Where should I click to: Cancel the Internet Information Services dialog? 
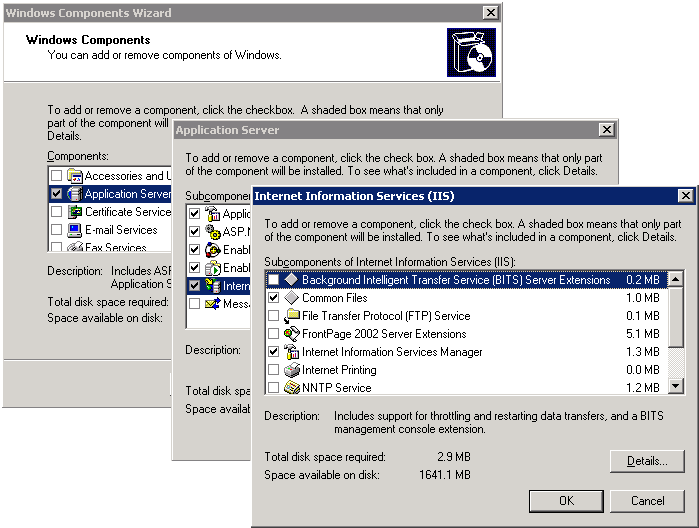(647, 500)
